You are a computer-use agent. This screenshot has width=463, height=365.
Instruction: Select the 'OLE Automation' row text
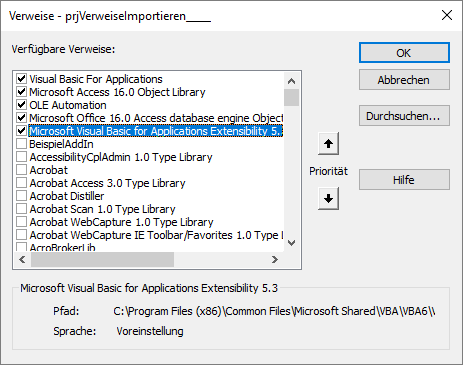(x=68, y=105)
